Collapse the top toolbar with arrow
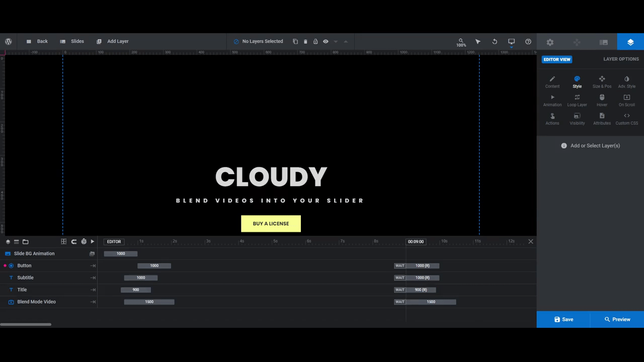The image size is (644, 362). pos(346,42)
